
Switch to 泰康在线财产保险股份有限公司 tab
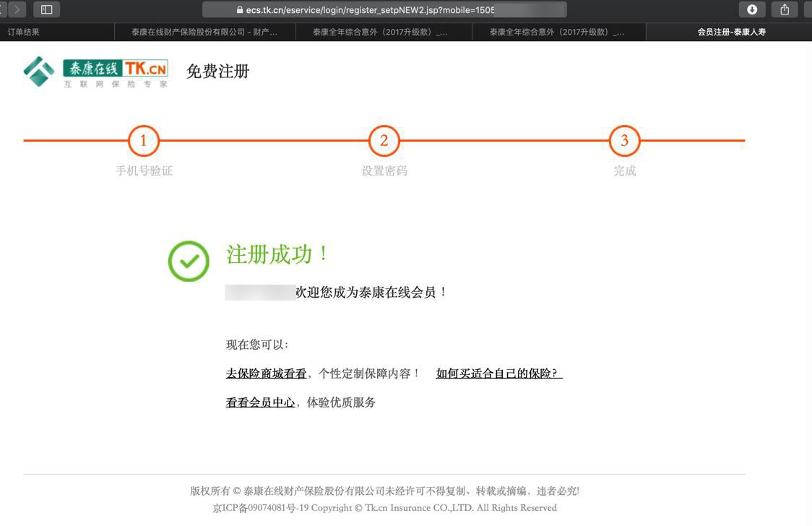[204, 32]
